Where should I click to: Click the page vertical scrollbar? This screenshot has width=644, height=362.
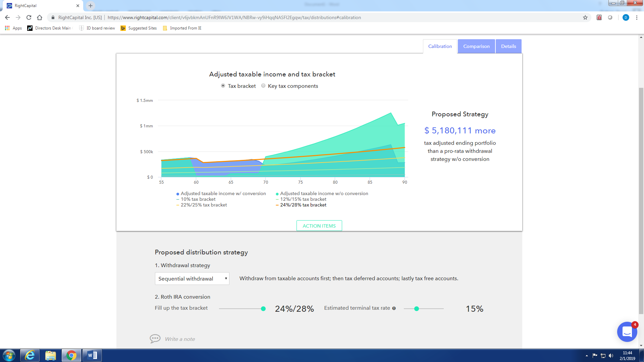click(641, 201)
